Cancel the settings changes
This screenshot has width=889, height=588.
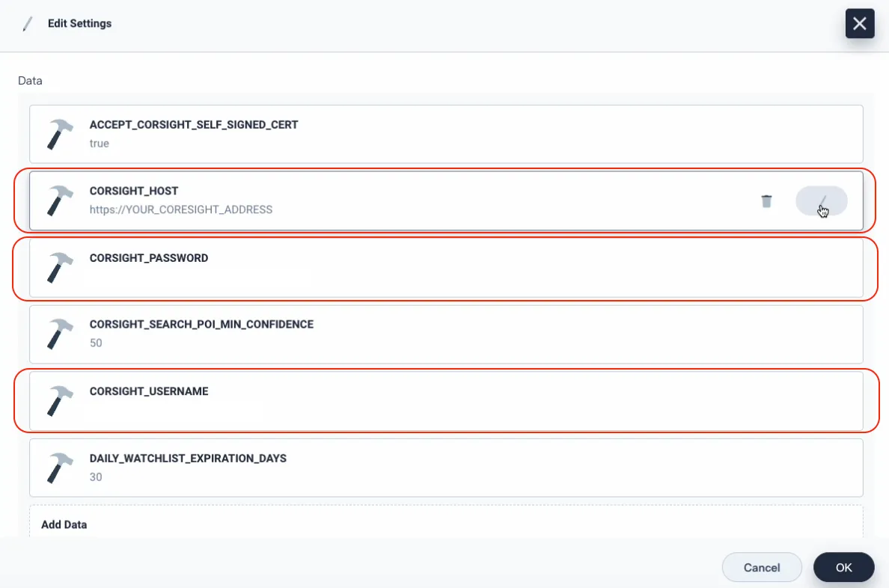pos(761,568)
